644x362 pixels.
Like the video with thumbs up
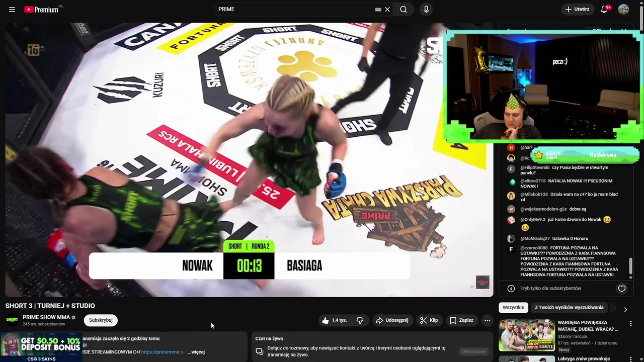[334, 320]
